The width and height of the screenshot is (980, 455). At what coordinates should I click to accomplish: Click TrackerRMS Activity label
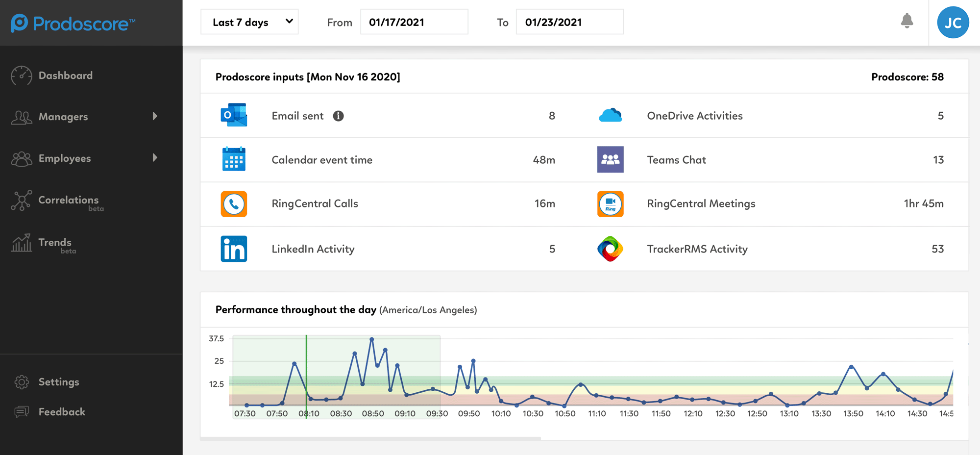pos(697,249)
